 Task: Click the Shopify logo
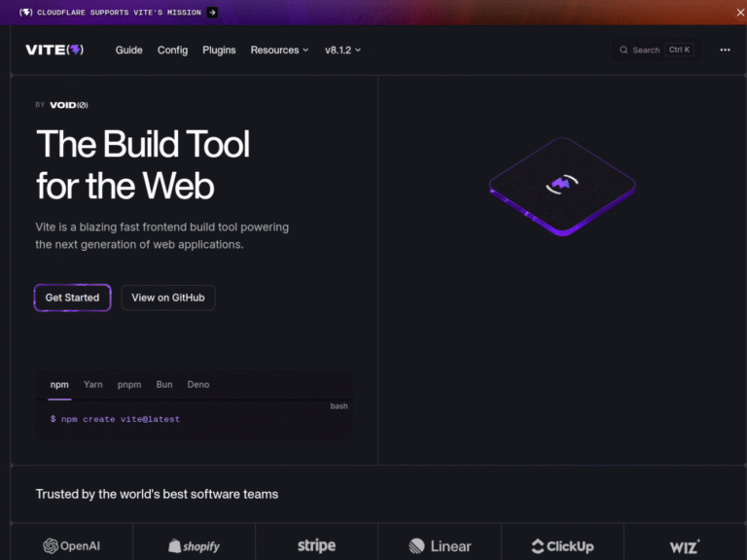[x=194, y=546]
